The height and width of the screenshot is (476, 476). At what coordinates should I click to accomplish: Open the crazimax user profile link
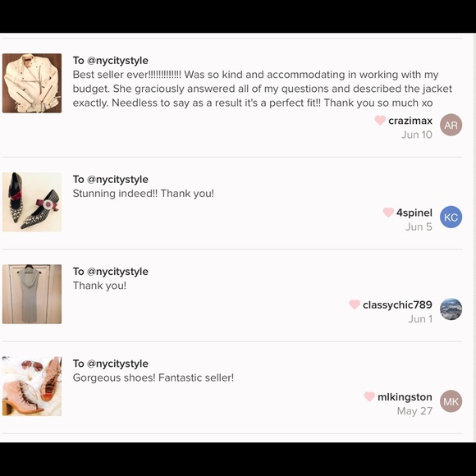pos(410,121)
